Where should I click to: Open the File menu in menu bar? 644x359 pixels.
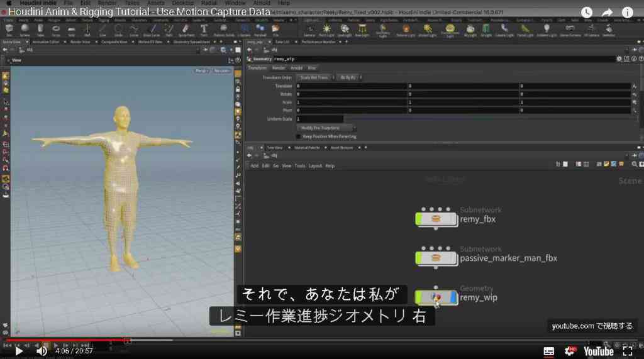point(68,3)
